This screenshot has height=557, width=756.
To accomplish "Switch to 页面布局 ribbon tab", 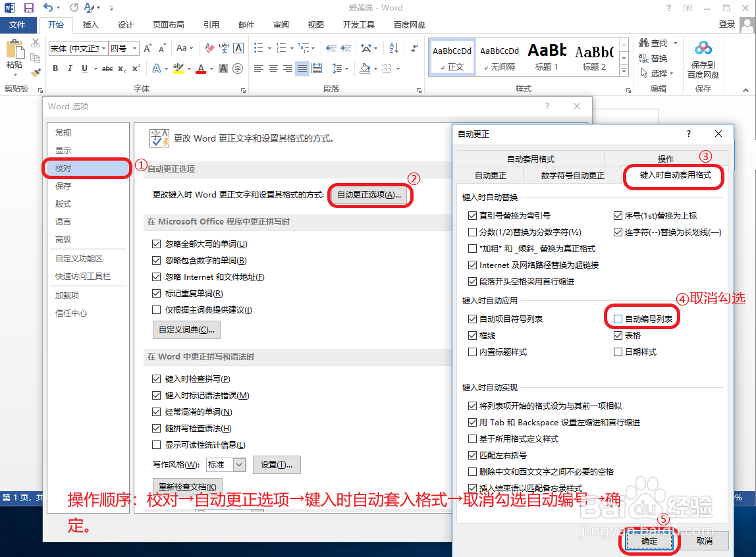I will [x=169, y=24].
